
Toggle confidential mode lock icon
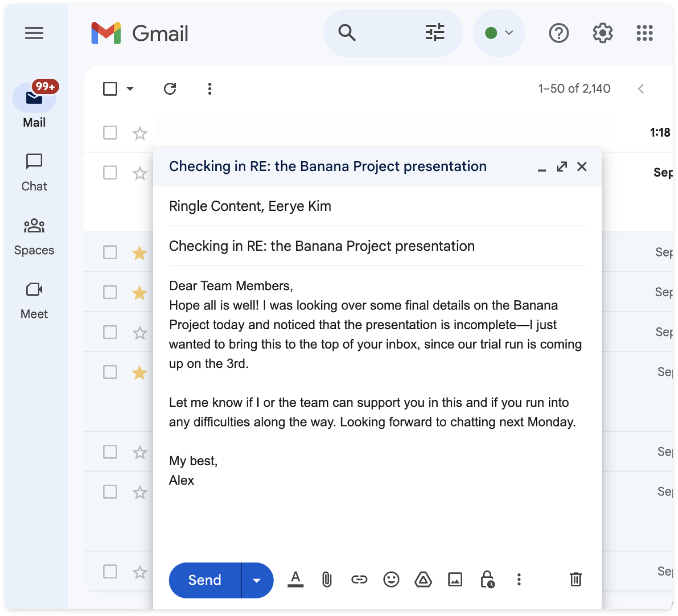tap(488, 580)
